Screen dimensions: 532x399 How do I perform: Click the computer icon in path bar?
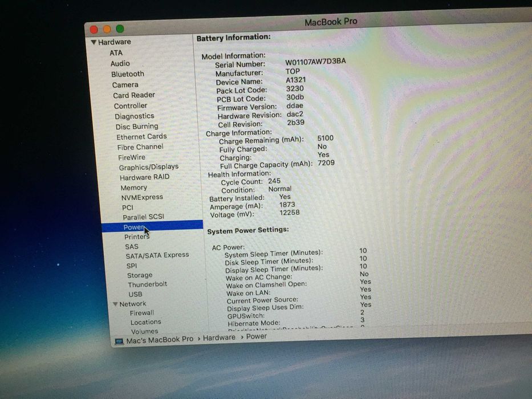click(119, 341)
